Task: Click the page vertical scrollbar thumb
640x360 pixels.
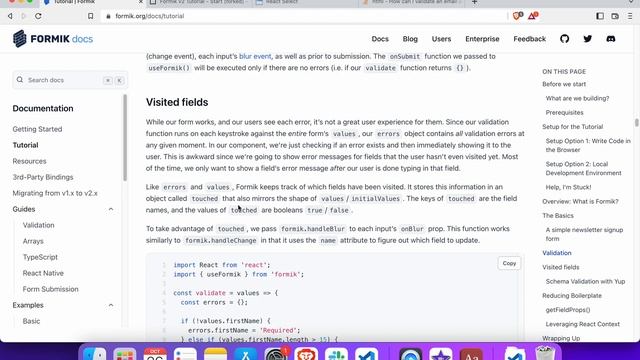Action: (636, 123)
